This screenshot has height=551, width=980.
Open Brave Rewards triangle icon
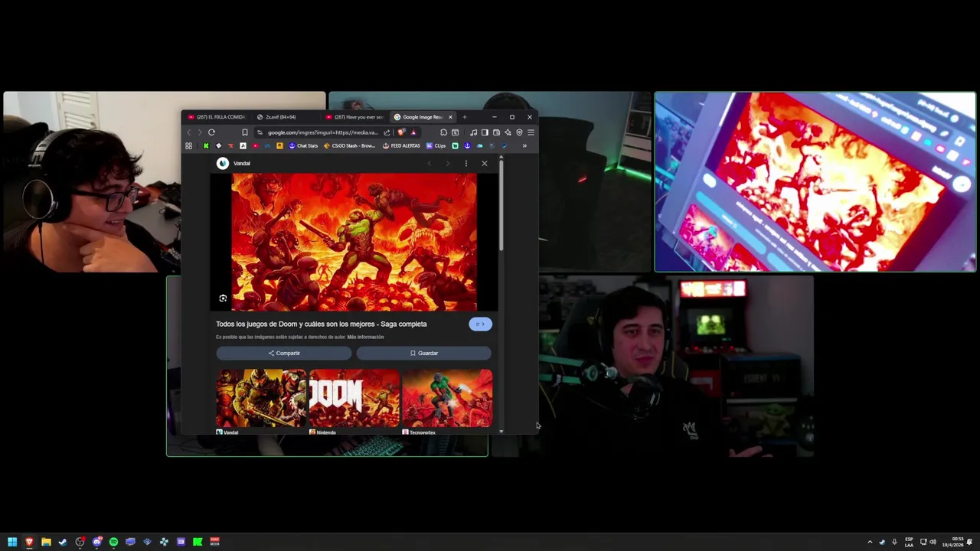tap(413, 132)
